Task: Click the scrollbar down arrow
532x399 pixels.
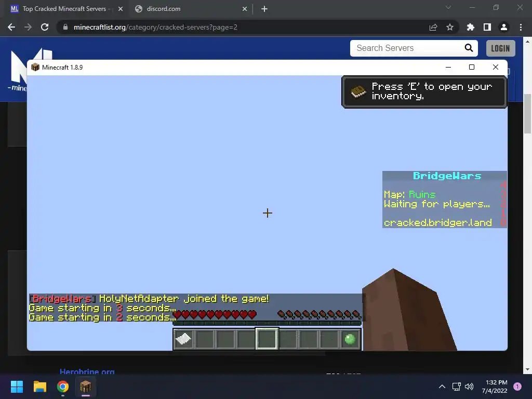Action: pos(527,369)
